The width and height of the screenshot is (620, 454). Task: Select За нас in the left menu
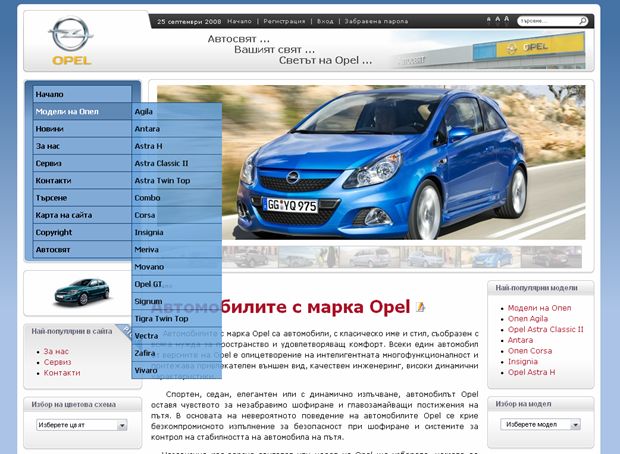[x=82, y=146]
